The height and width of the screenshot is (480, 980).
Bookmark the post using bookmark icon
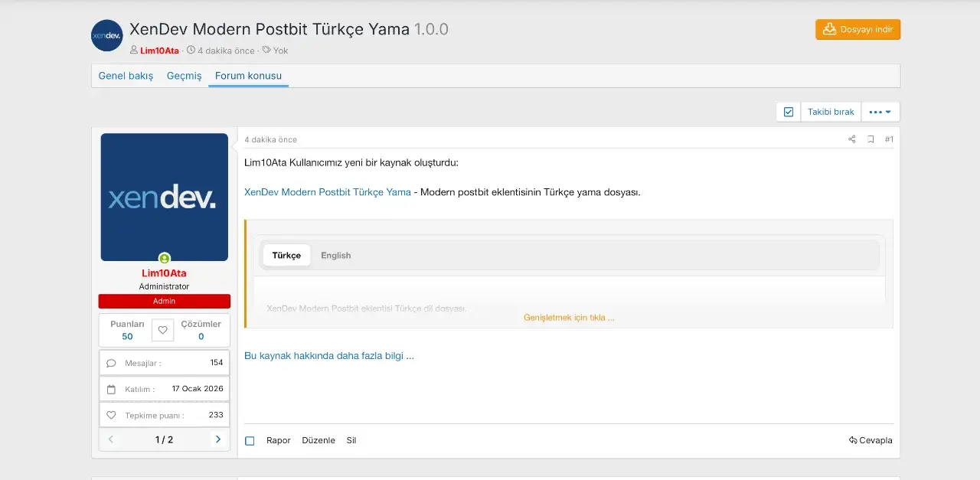(871, 139)
